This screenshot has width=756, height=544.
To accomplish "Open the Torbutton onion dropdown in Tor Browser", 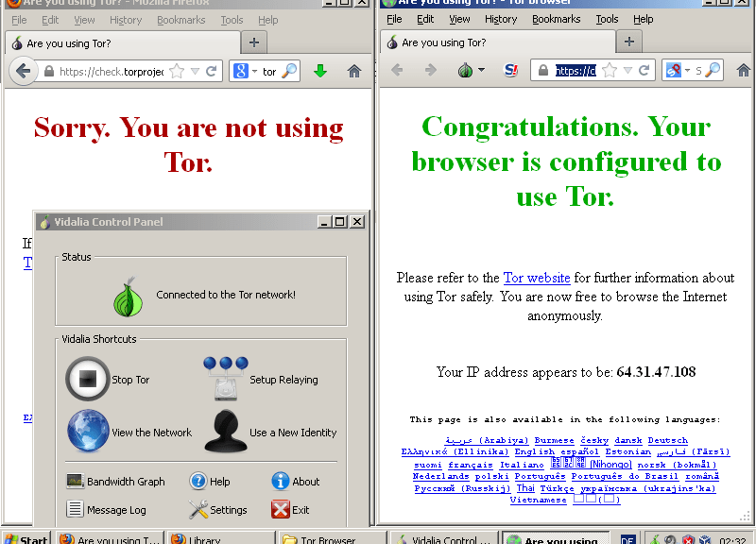I will point(471,71).
